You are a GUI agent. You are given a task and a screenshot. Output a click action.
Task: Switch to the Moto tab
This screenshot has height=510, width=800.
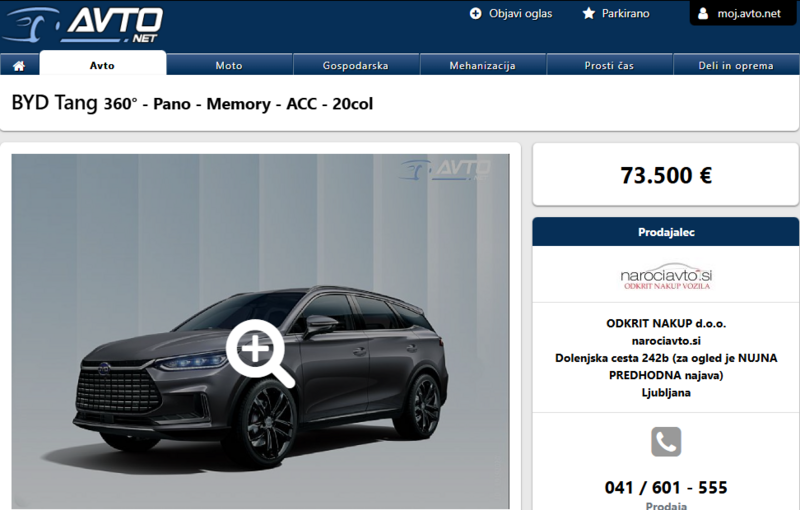coord(229,65)
